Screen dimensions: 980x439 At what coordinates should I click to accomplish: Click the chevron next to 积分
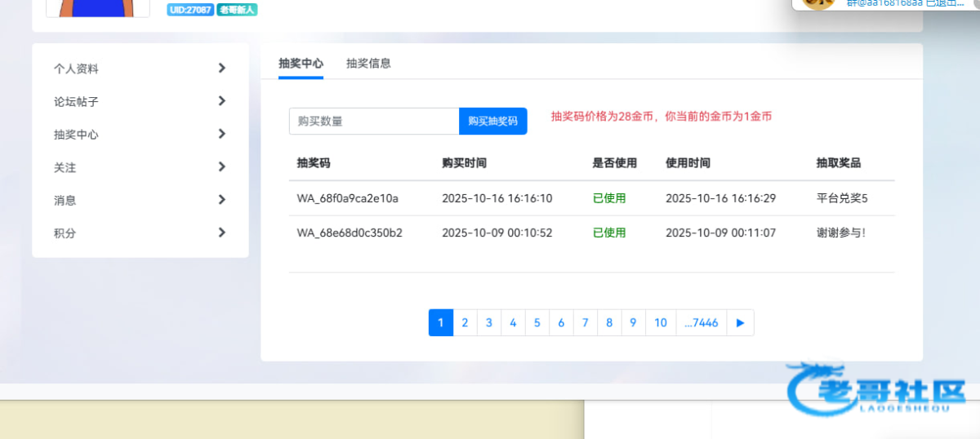221,233
